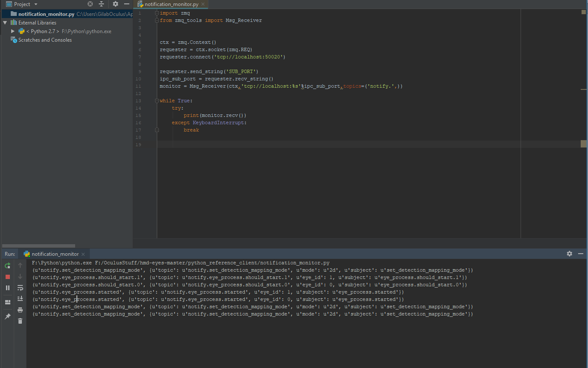Click the yellow inspection status square

[x=584, y=12]
